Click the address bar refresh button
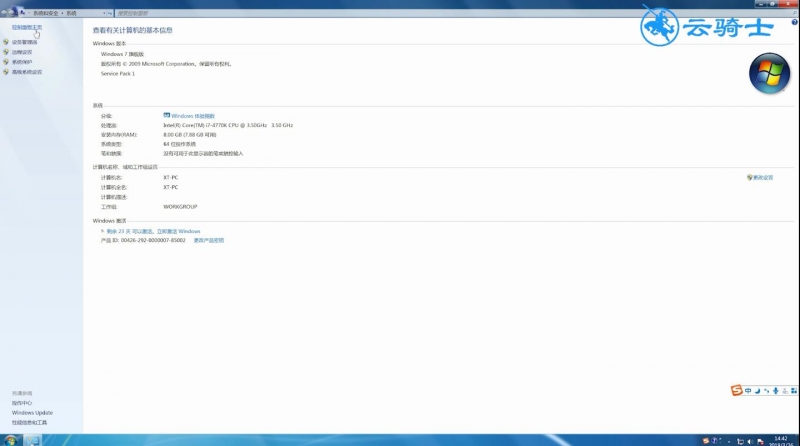The width and height of the screenshot is (800, 446). [x=110, y=13]
